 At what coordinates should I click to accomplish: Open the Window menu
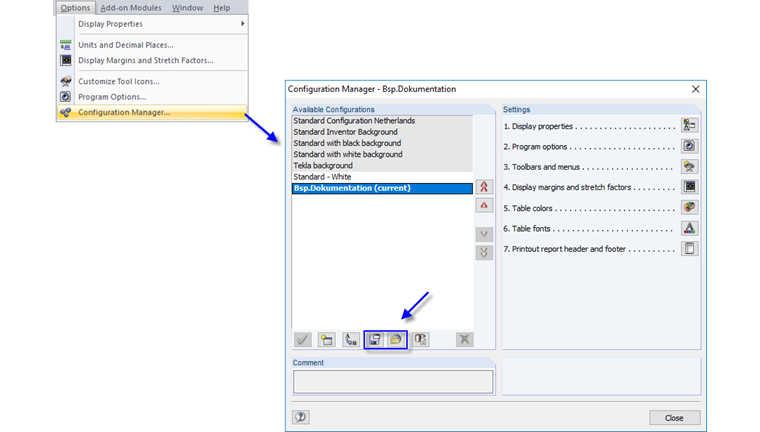187,8
